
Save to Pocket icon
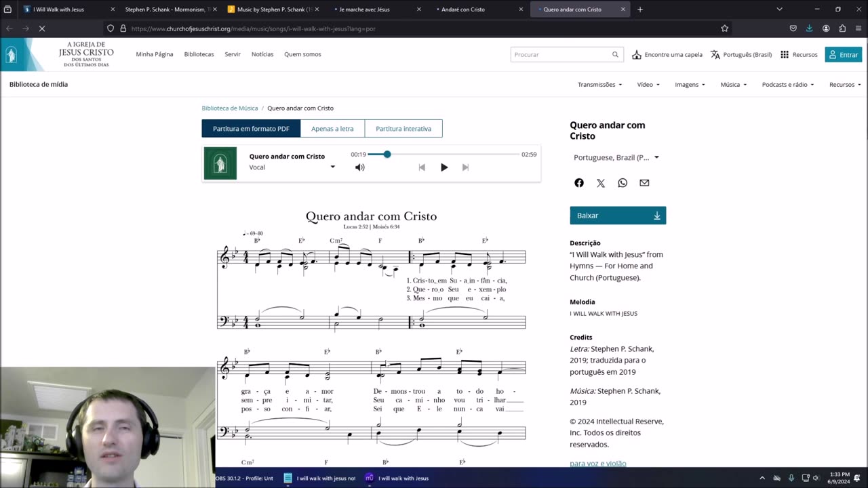pos(793,28)
